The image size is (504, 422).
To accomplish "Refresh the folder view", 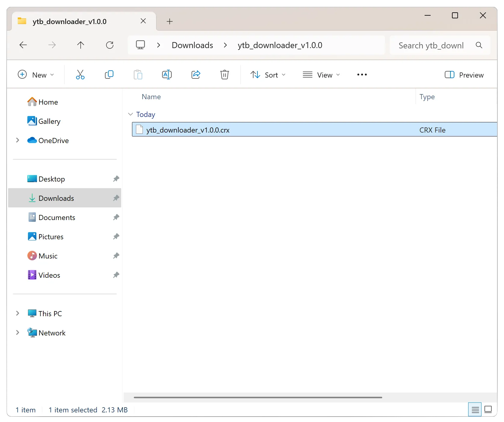I will (110, 45).
